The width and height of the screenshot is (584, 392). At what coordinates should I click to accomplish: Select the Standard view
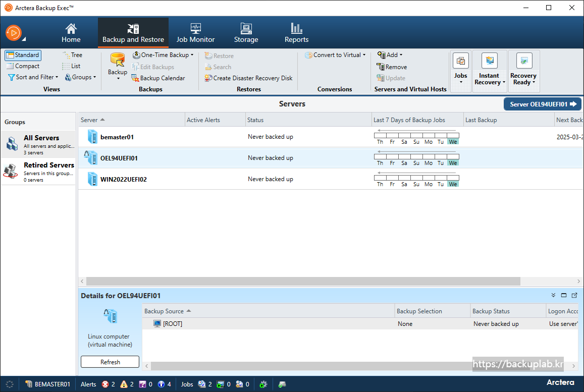coord(23,55)
